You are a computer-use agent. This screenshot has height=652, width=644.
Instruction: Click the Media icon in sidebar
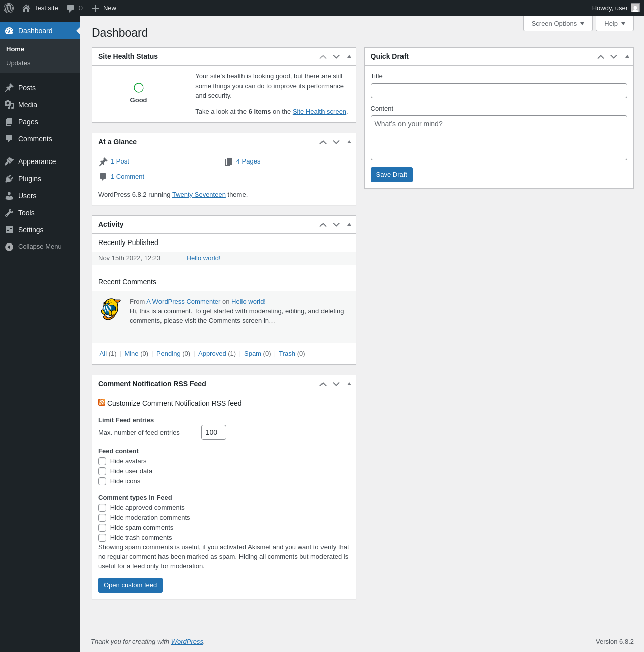click(x=9, y=105)
